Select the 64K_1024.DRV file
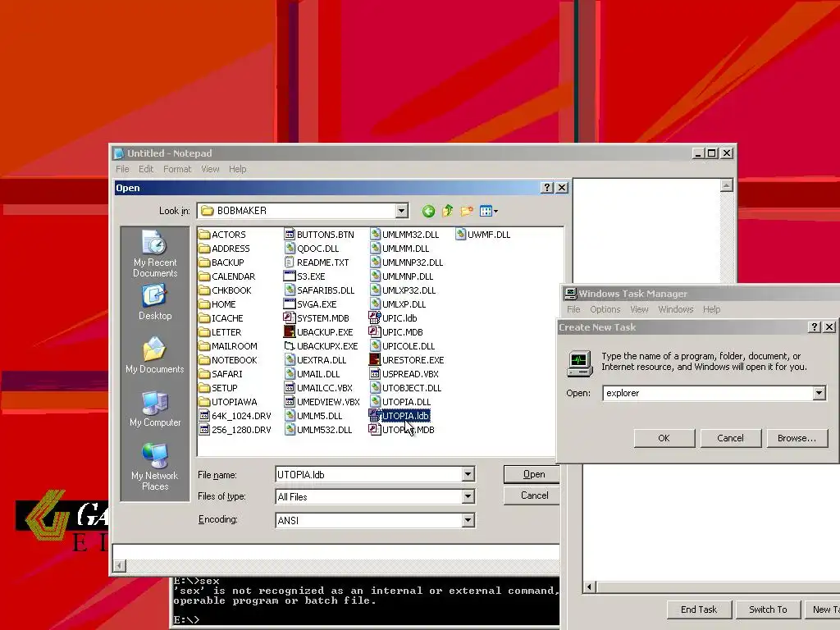The width and height of the screenshot is (840, 630). [235, 416]
